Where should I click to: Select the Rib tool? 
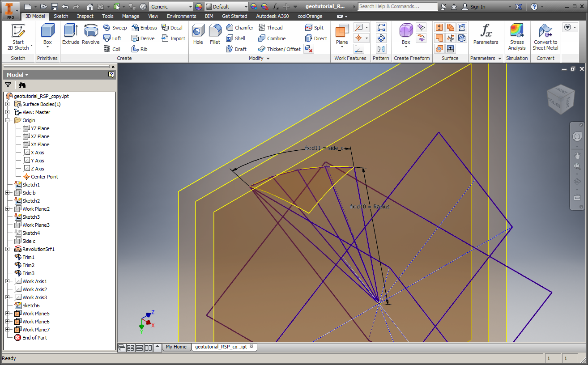140,49
